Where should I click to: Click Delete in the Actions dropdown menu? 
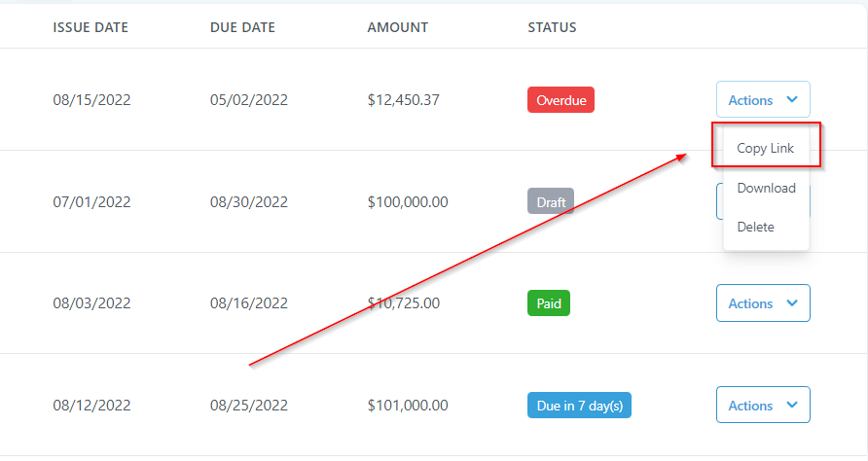tap(755, 227)
